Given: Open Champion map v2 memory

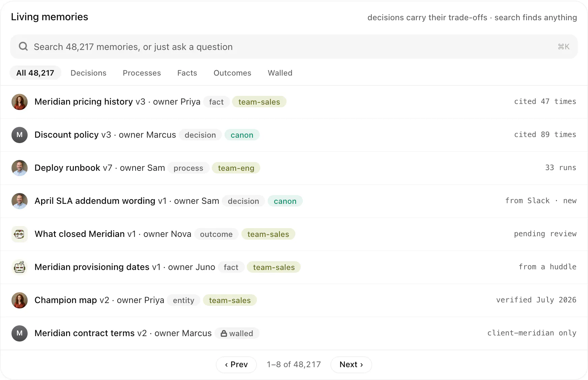Looking at the screenshot, I should tap(294, 300).
